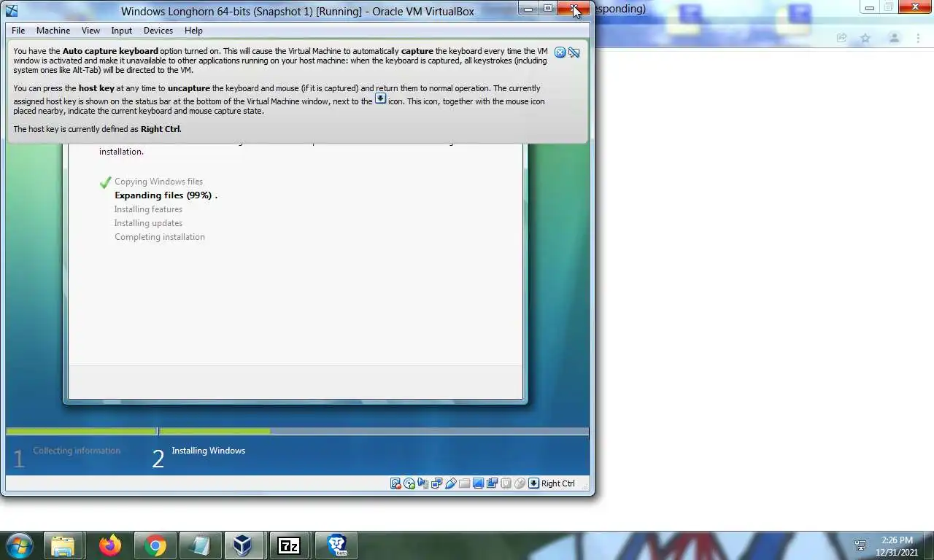Click the installation progress bar
This screenshot has height=560, width=934.
(x=297, y=432)
